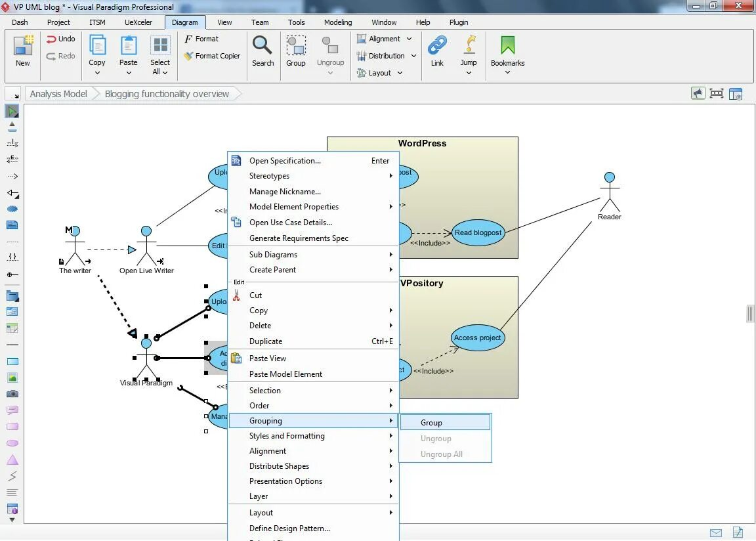Open the Plugin tab

(x=459, y=22)
